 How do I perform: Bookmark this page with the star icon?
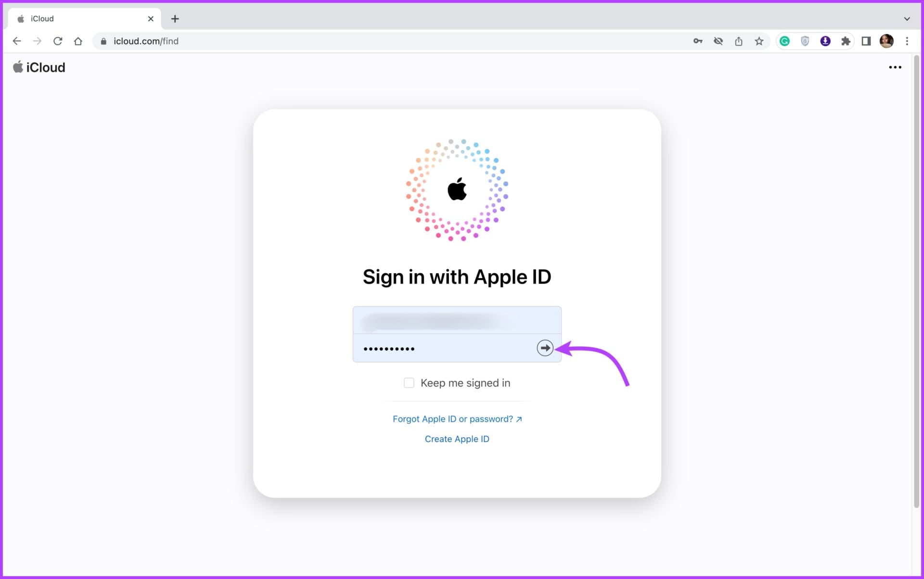[x=759, y=41]
